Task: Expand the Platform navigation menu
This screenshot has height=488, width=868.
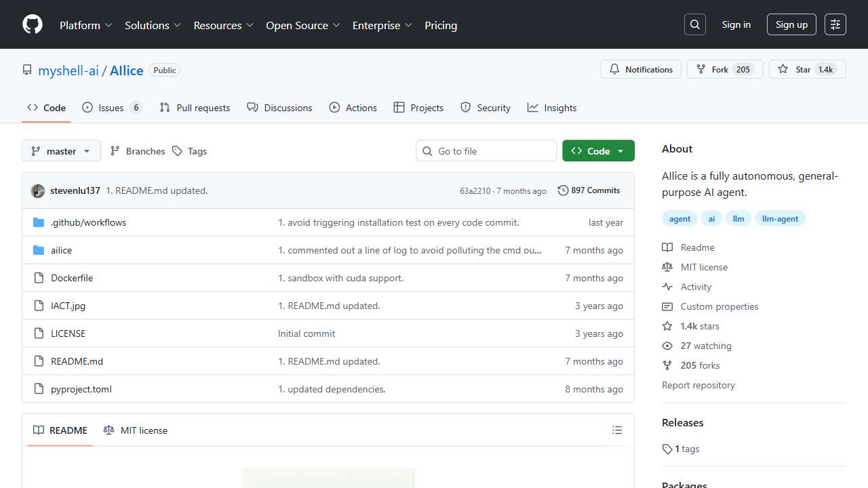Action: (86, 25)
